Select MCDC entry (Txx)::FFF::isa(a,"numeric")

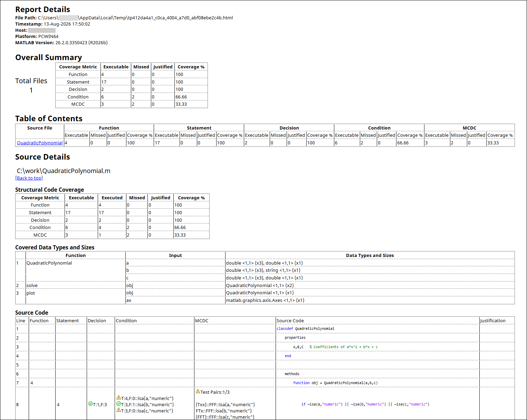(x=225, y=404)
